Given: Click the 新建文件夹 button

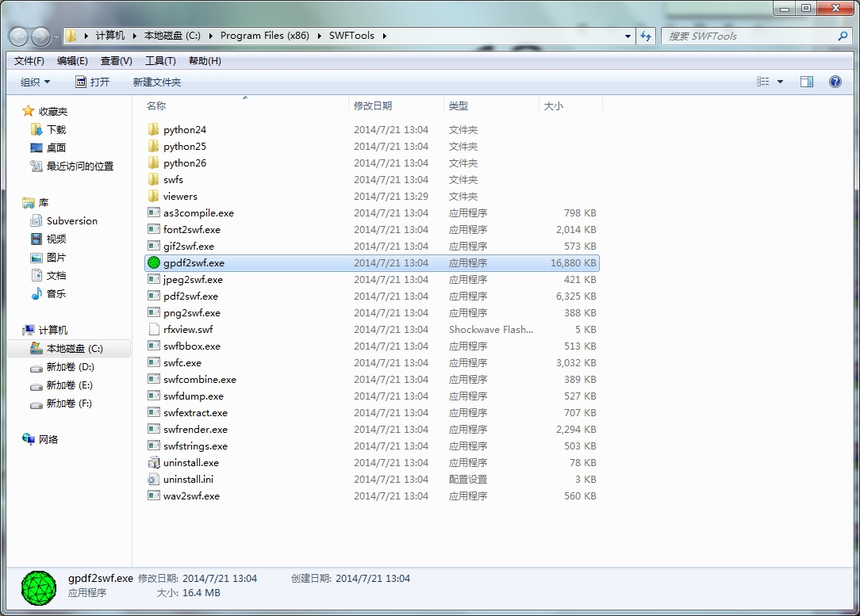Looking at the screenshot, I should pos(157,82).
